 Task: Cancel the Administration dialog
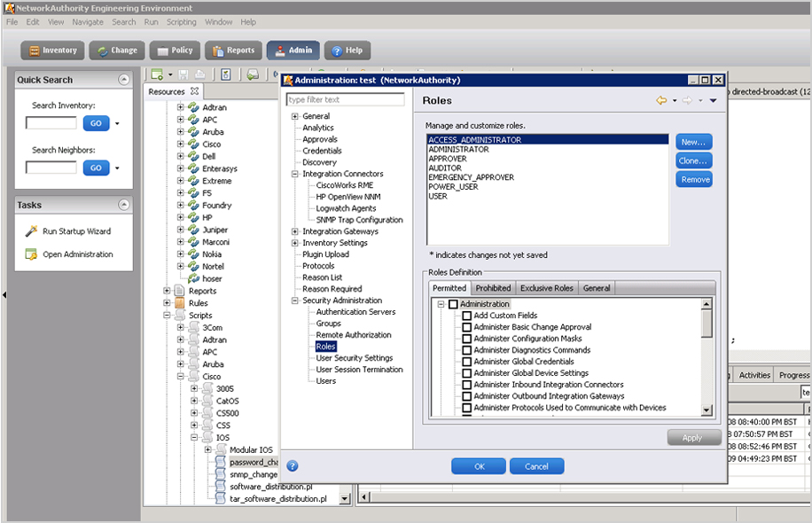536,466
